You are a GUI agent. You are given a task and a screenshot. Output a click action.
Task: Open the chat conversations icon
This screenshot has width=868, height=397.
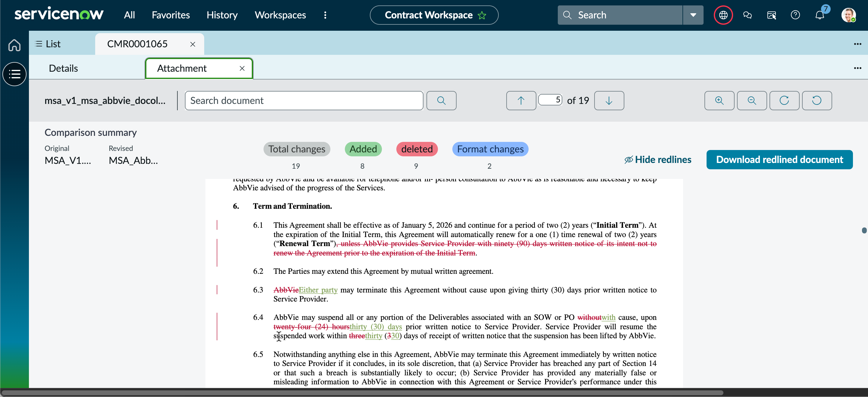coord(747,15)
